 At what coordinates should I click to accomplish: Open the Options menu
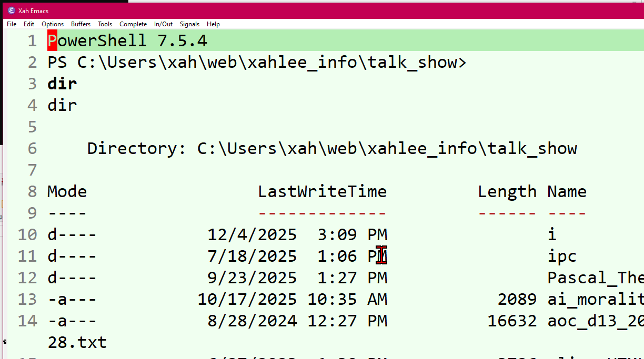point(53,24)
